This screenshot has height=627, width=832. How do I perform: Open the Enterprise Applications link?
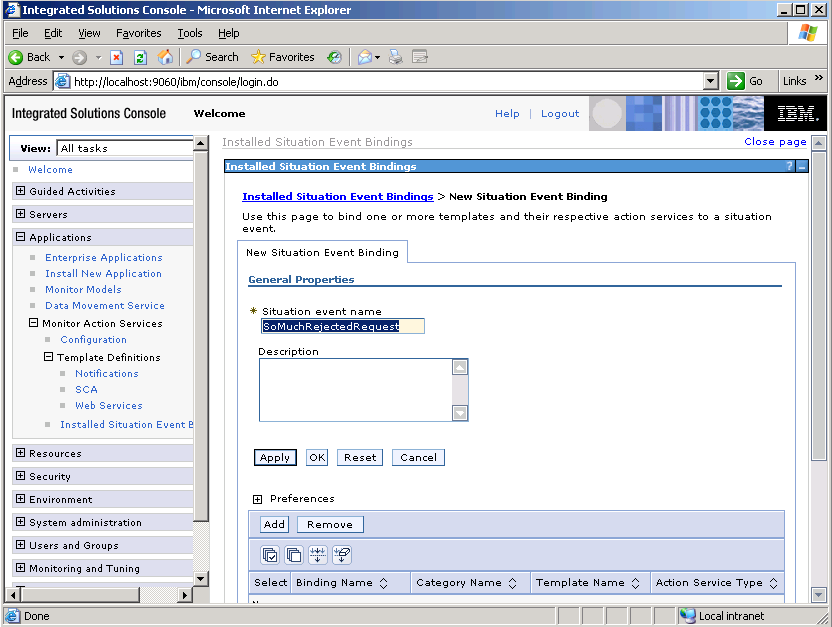coord(103,258)
